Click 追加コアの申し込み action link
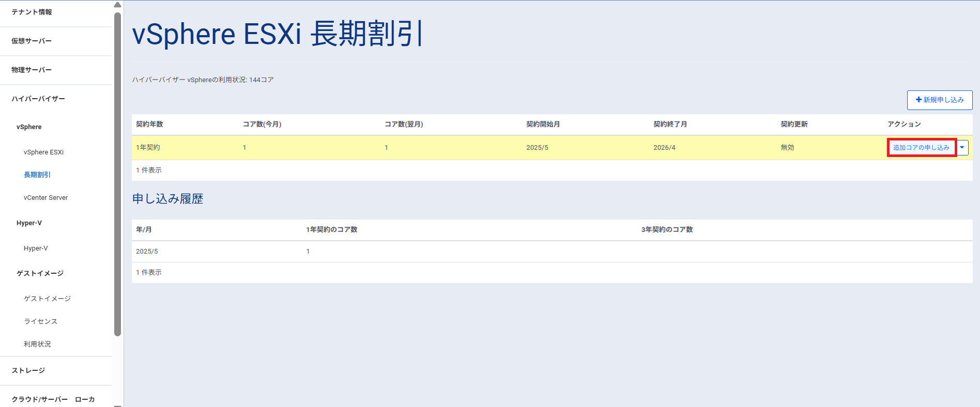This screenshot has height=407, width=980. coord(922,148)
